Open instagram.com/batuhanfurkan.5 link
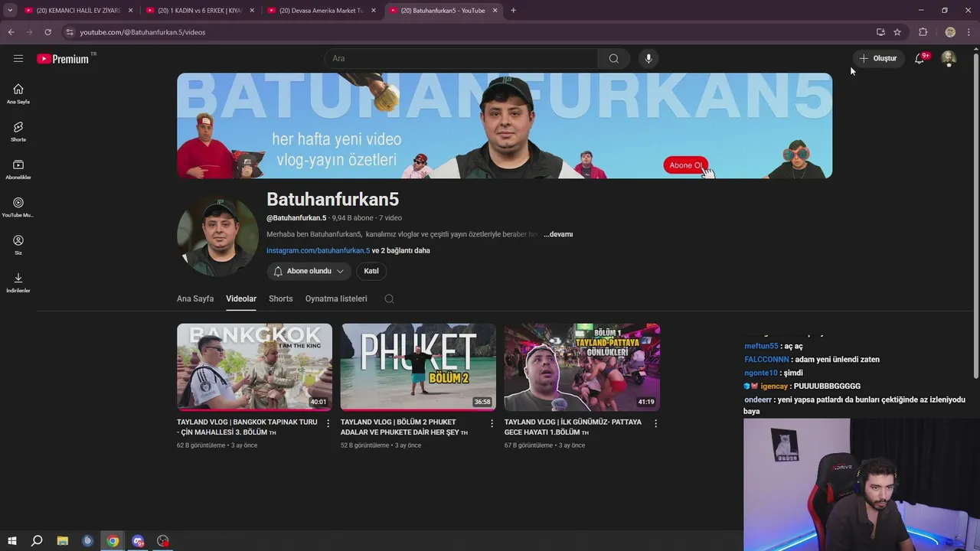The image size is (980, 551). tap(318, 250)
